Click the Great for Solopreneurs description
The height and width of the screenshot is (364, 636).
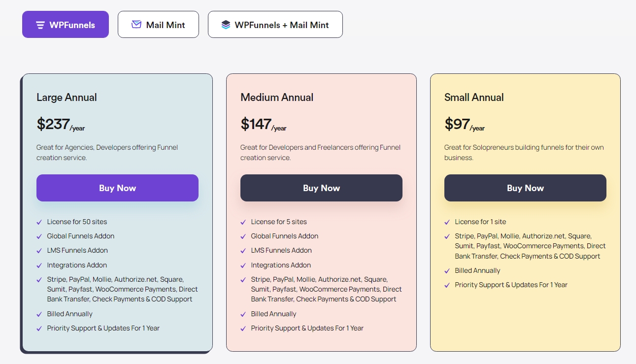(524, 153)
